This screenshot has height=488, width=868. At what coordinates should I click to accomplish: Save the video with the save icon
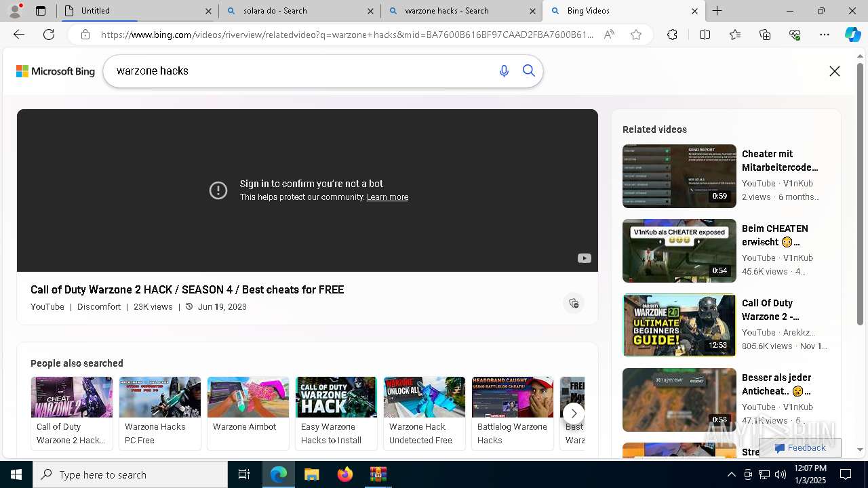point(574,303)
